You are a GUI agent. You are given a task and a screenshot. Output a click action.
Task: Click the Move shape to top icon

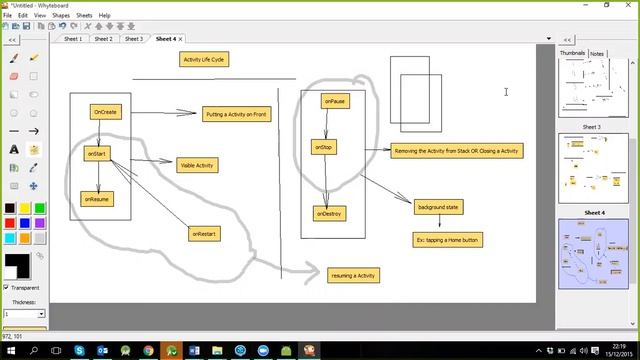120,26
